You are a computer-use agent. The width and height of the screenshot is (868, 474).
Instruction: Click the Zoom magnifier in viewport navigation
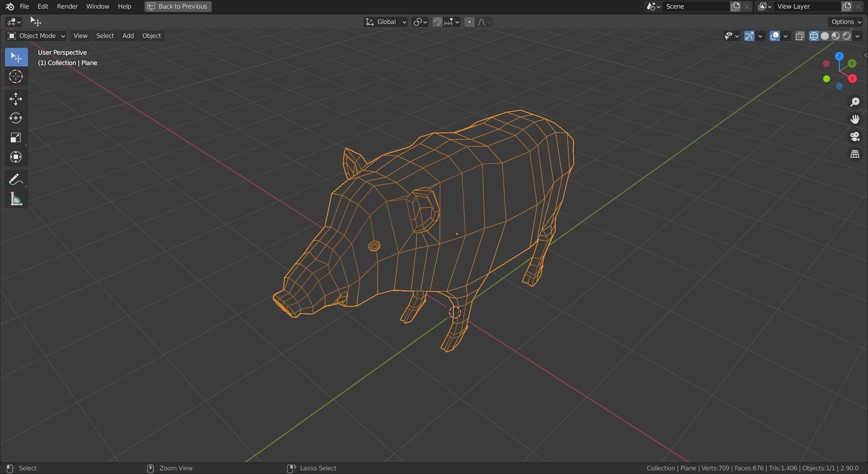click(854, 102)
